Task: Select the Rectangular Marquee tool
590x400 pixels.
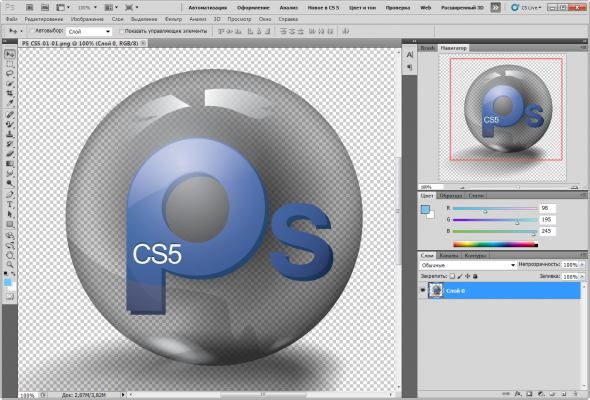Action: 10,64
